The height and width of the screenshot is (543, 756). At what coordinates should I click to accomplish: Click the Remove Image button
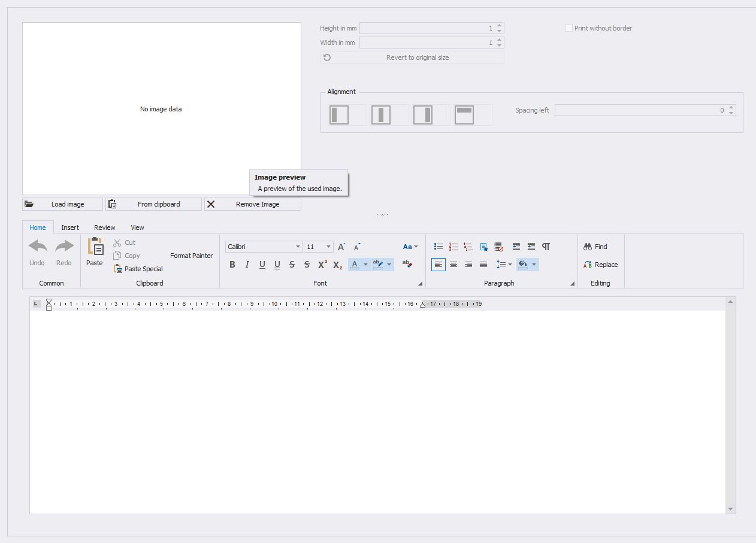(x=253, y=204)
